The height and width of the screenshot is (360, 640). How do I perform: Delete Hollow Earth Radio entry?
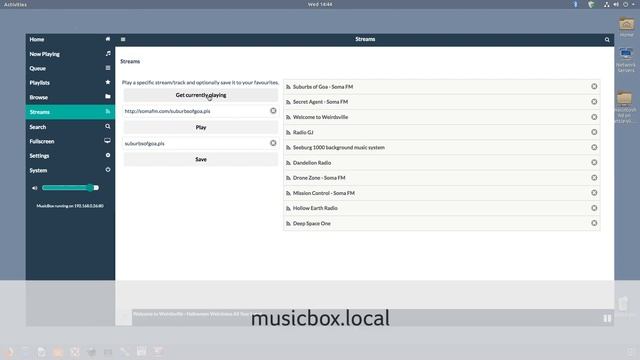coord(594,208)
